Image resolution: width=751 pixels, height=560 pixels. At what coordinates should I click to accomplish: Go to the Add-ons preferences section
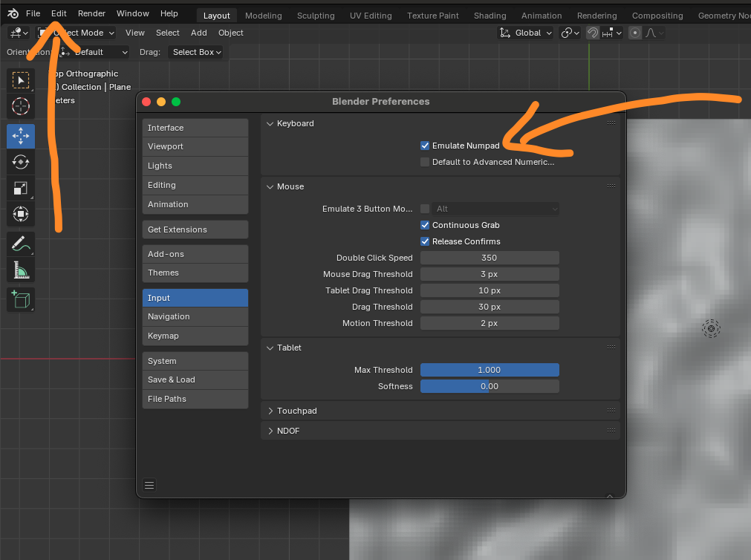[195, 254]
